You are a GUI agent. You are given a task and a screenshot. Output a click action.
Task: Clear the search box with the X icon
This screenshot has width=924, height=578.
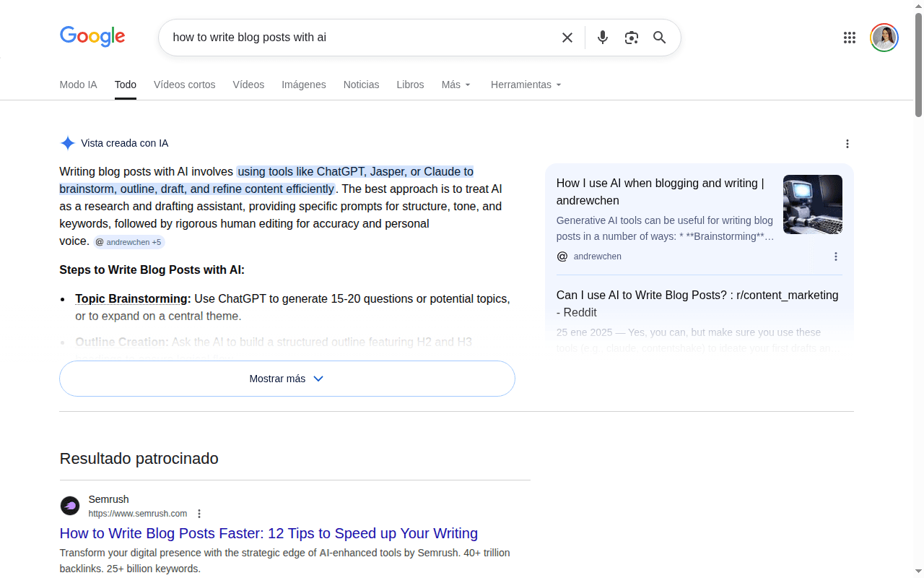[567, 38]
